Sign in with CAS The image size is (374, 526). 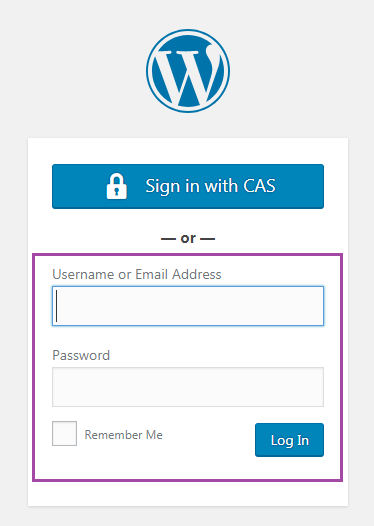tap(188, 186)
